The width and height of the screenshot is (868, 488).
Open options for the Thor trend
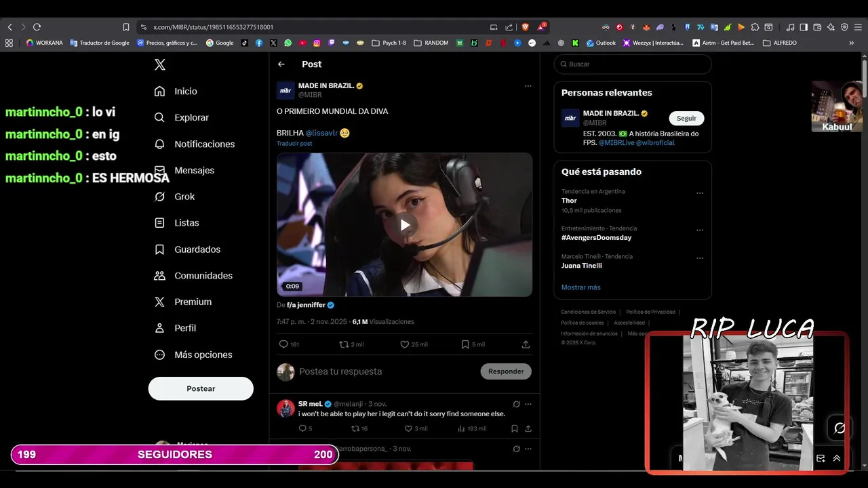pos(700,193)
